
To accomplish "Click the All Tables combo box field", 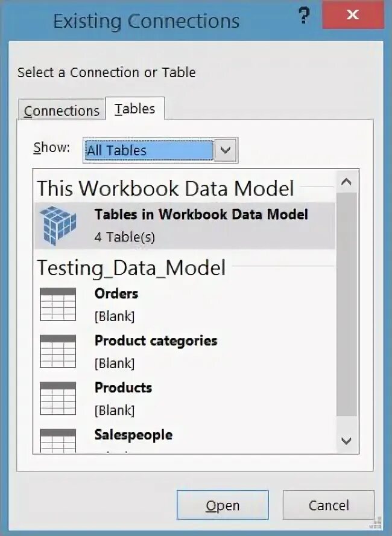I will point(148,150).
